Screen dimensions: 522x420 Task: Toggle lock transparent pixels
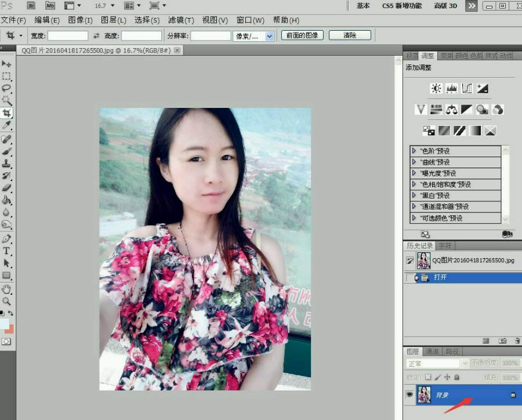point(428,377)
